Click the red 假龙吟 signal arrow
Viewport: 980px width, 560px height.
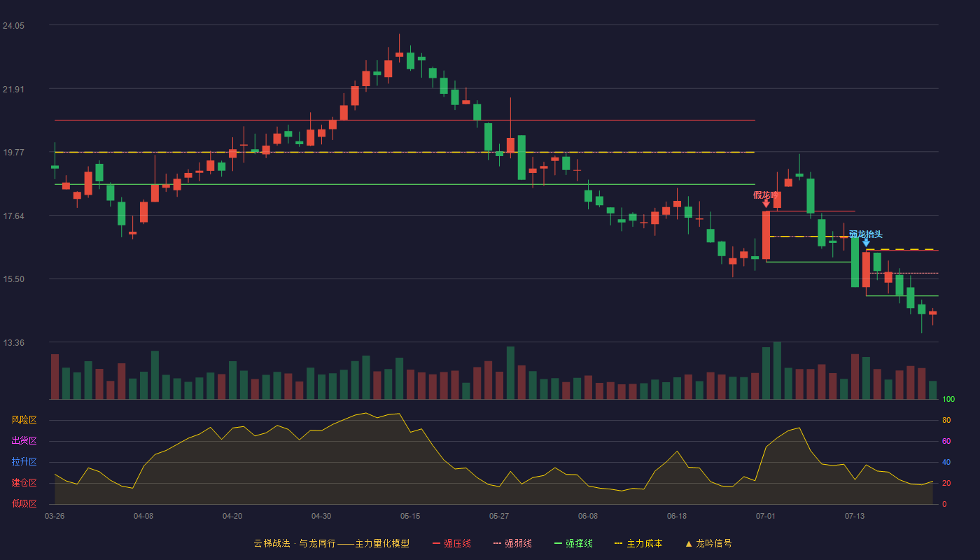pyautogui.click(x=766, y=203)
